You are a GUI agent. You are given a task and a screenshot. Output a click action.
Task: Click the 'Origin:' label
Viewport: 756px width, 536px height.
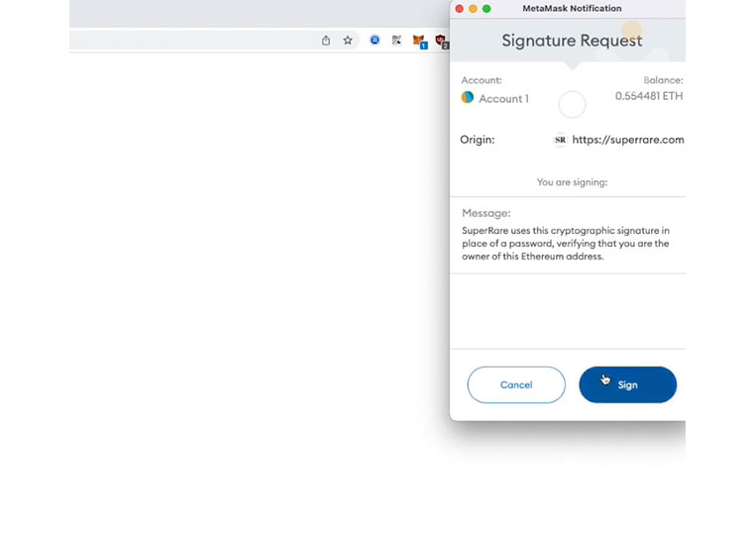[x=478, y=140]
